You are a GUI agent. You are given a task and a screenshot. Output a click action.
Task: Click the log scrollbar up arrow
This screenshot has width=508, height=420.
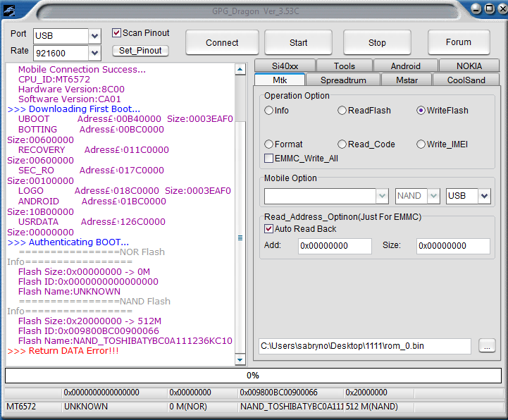tap(240, 69)
